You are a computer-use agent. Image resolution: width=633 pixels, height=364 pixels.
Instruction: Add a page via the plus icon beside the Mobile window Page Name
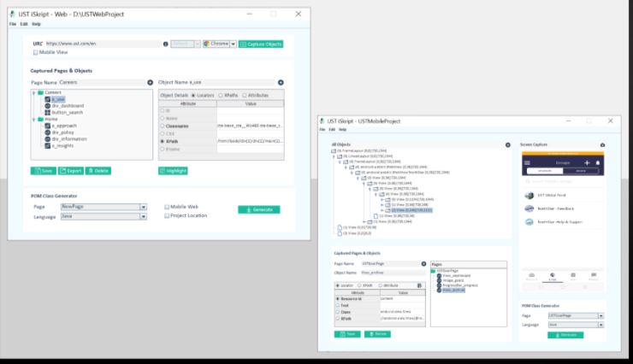[x=423, y=264]
